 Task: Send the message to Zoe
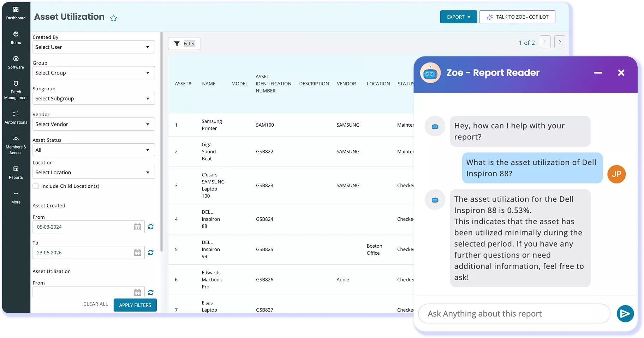(x=625, y=314)
